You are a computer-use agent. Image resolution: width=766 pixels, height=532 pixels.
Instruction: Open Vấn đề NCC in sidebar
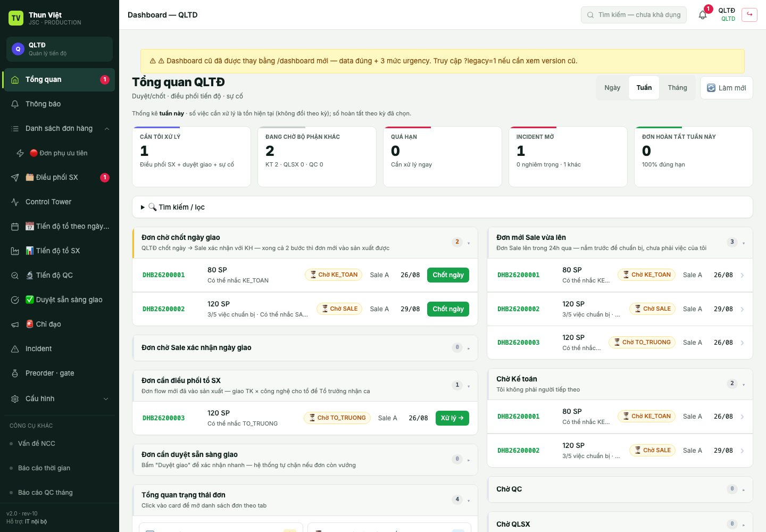coord(60,444)
